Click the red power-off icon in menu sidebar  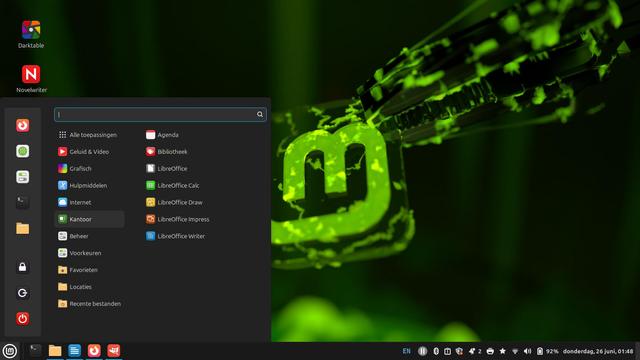point(22,318)
